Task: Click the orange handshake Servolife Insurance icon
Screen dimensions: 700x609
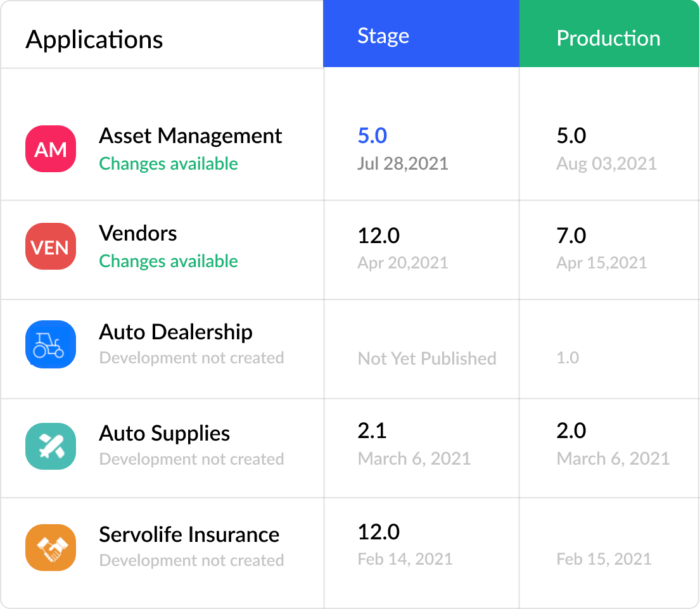Action: click(51, 547)
